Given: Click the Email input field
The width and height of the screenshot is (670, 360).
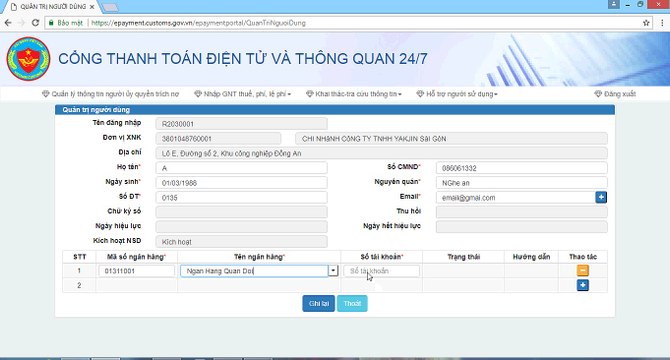Looking at the screenshot, I should (x=515, y=197).
